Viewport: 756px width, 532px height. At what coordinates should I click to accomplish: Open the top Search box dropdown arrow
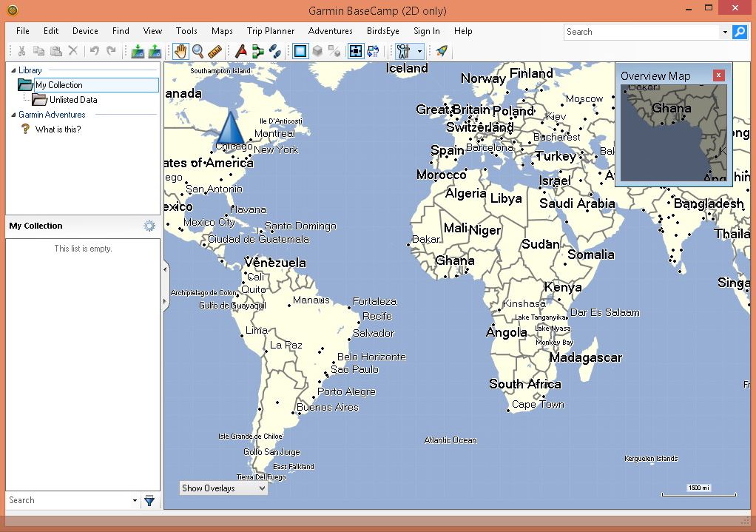725,33
